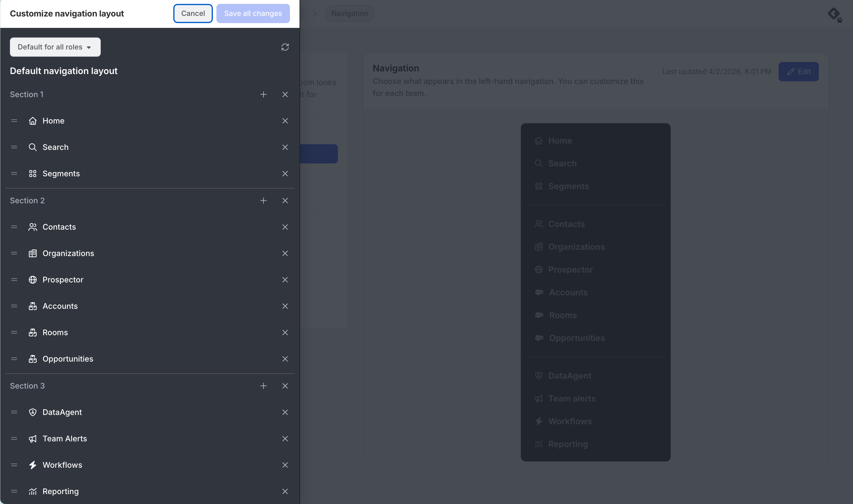Grab the drag handle beside Search
Image resolution: width=853 pixels, height=504 pixels.
14,148
